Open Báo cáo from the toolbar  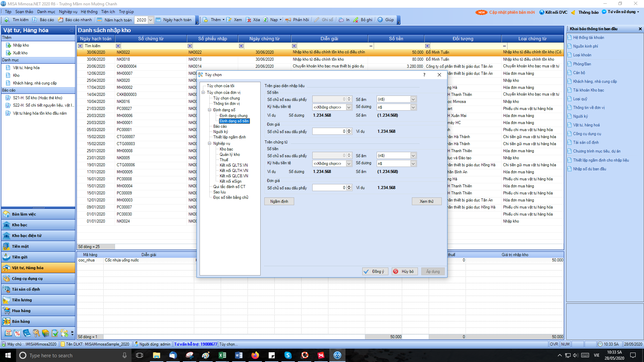[43, 20]
